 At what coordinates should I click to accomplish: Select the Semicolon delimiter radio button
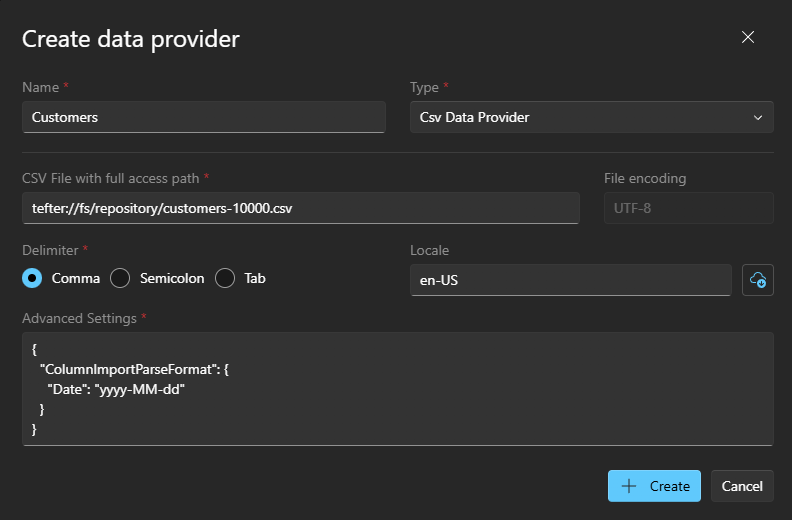point(120,278)
